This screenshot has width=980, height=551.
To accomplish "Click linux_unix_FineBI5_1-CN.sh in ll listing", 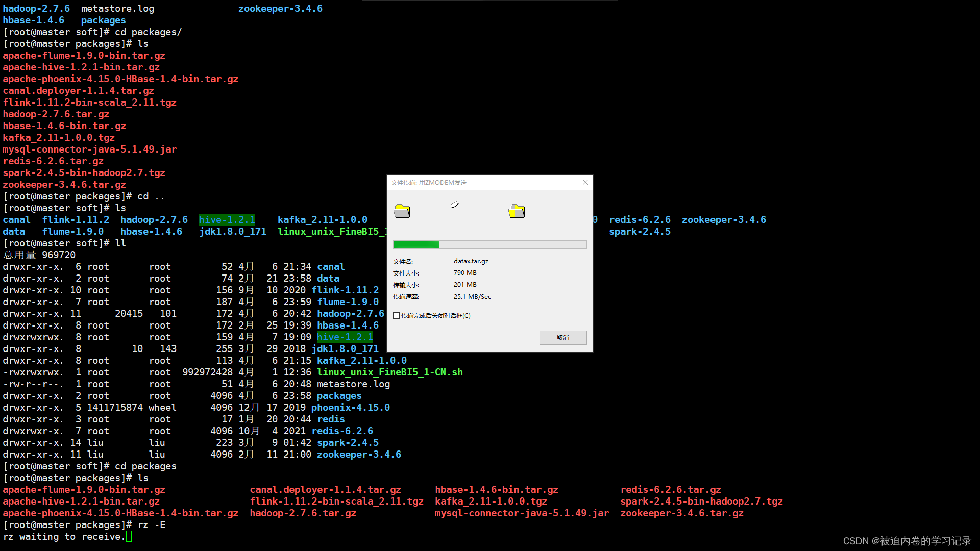I will tap(390, 372).
